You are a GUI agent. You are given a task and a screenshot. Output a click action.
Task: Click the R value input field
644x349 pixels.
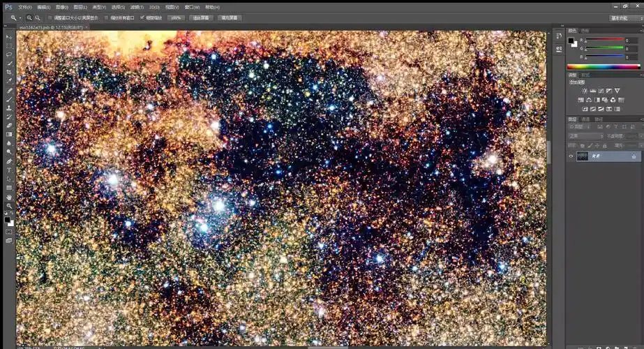pos(631,40)
